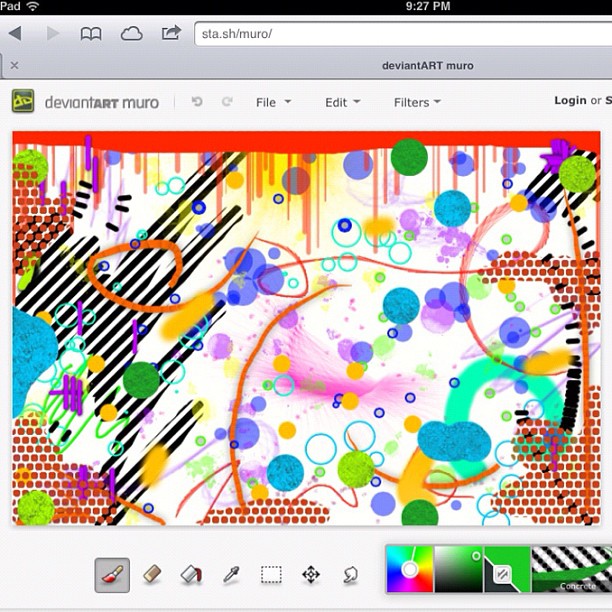Screen dimensions: 612x612
Task: Choose the rectangular selection tool
Action: [271, 574]
